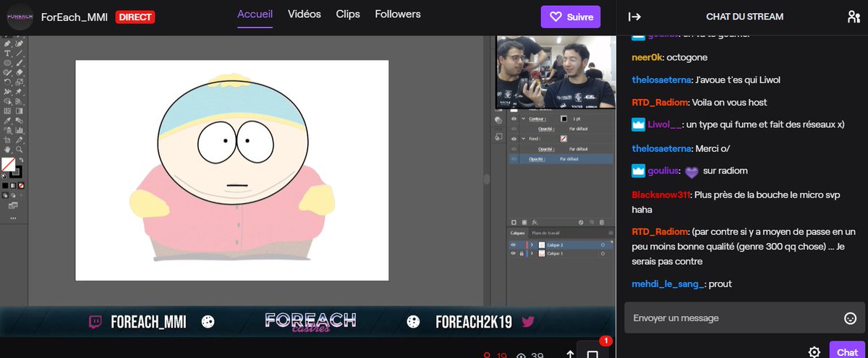Toggle visibility of Contour attribute
868x358 pixels.
(514, 119)
